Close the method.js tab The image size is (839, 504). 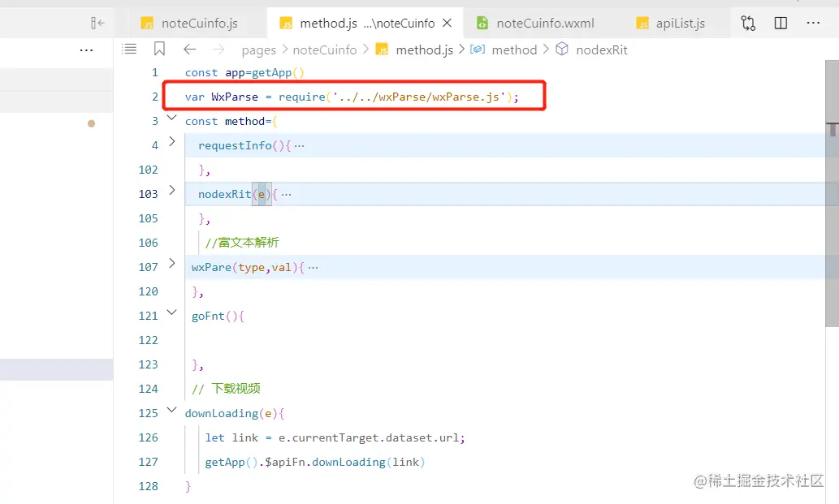click(x=448, y=23)
